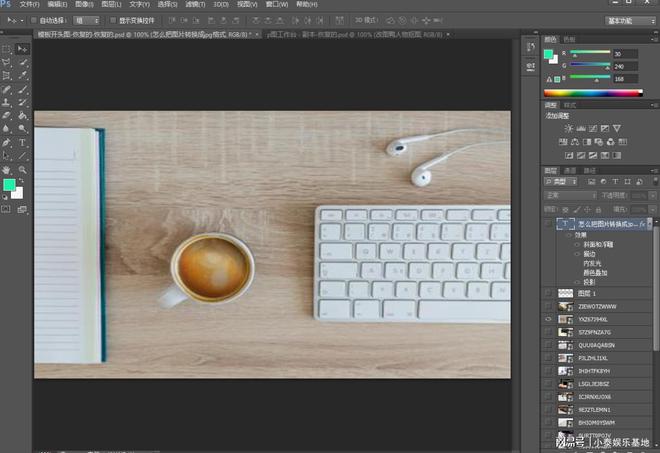Enable the 自动选择 checkbox
Screen dimensions: 660x453
(35, 20)
